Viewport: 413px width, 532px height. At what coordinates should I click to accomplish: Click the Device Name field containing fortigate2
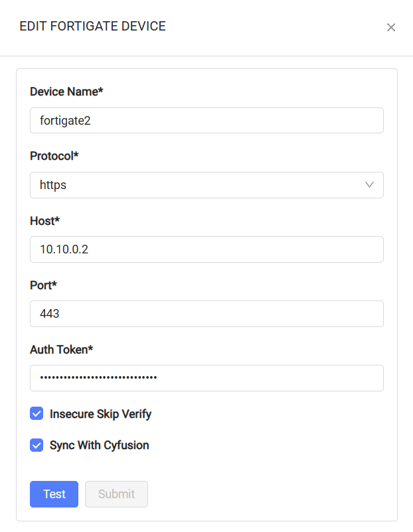point(206,121)
